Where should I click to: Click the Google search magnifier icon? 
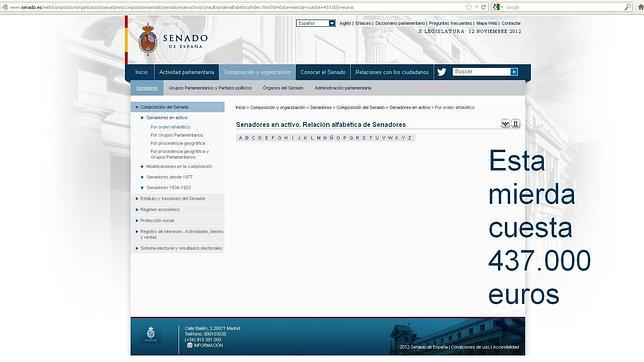tap(628, 7)
